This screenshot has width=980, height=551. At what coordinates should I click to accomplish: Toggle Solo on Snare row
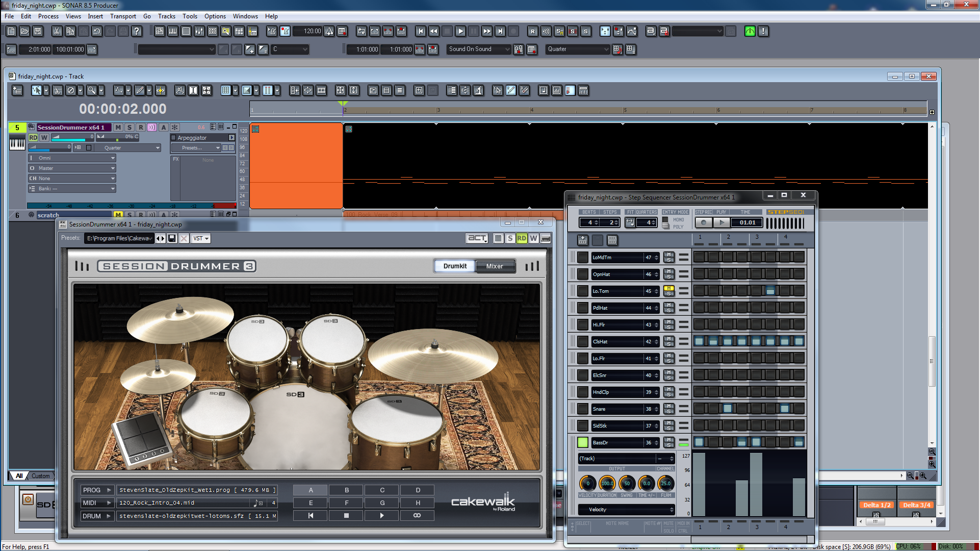click(x=669, y=412)
